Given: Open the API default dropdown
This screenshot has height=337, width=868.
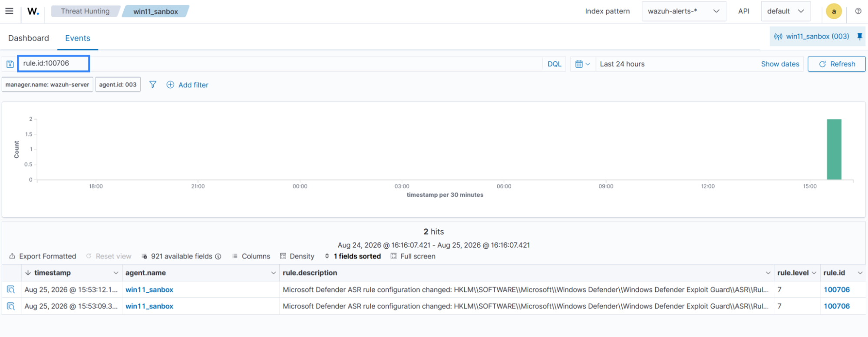Looking at the screenshot, I should (785, 11).
